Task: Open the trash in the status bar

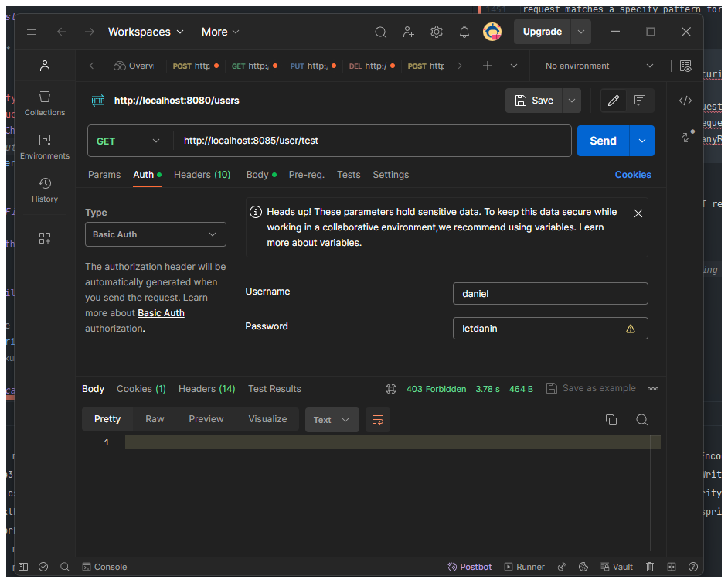Action: [x=649, y=567]
